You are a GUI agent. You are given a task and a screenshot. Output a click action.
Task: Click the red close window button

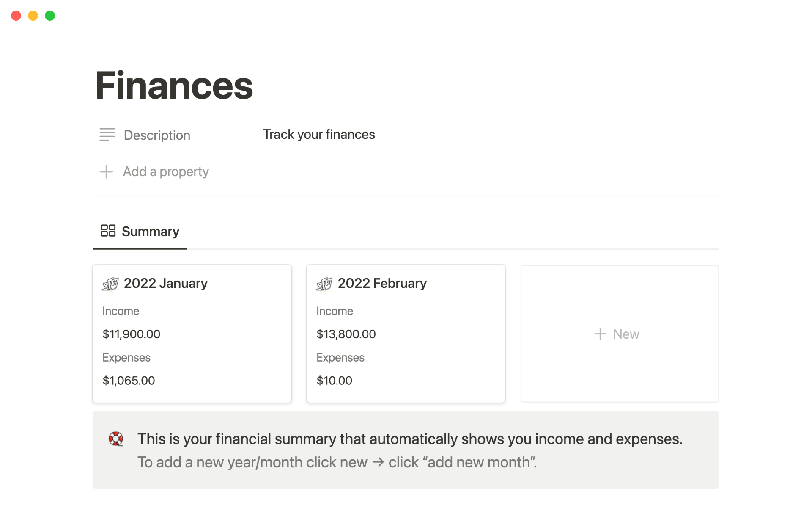(x=16, y=16)
